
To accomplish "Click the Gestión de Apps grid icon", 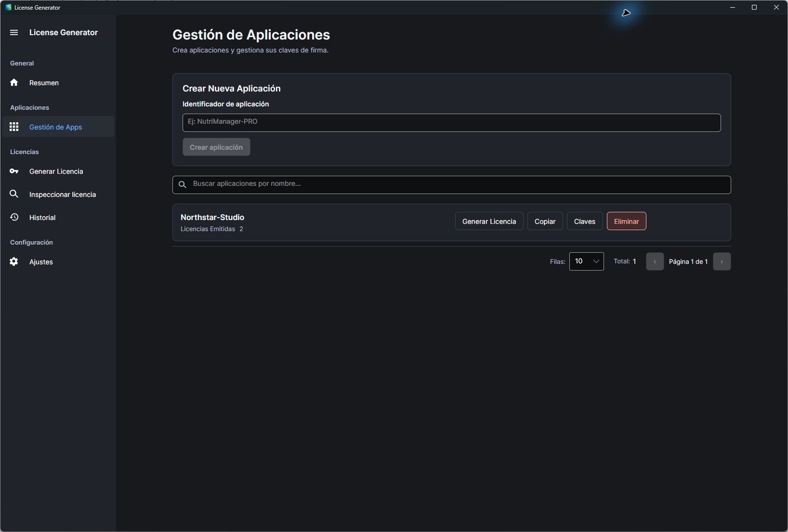I will pyautogui.click(x=14, y=127).
